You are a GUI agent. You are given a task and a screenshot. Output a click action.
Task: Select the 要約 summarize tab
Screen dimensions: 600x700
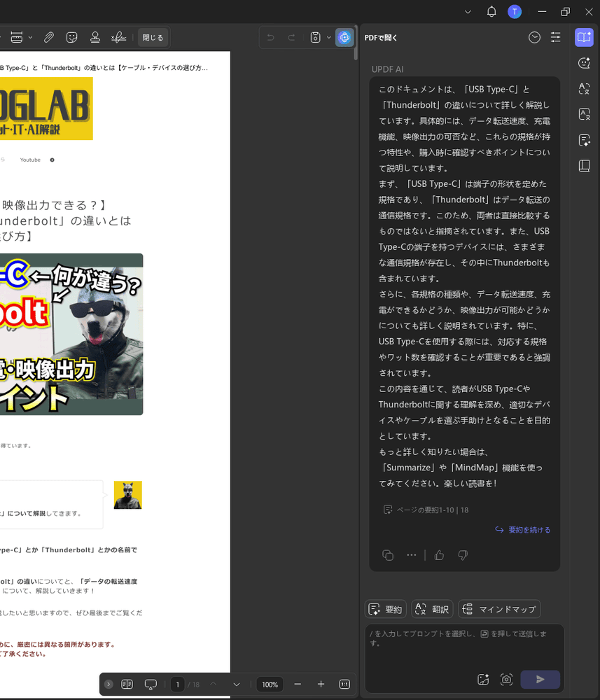[386, 609]
